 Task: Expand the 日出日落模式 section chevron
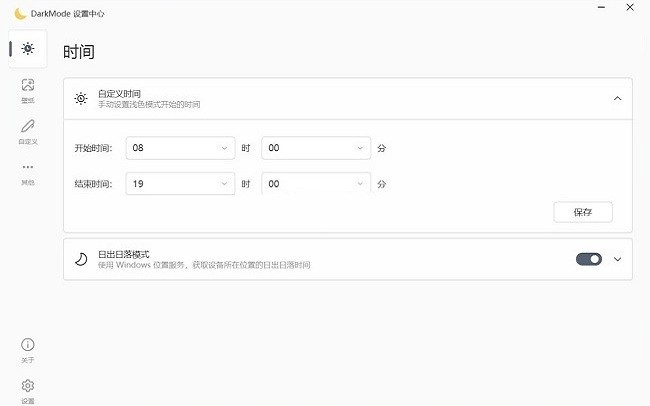pos(617,259)
